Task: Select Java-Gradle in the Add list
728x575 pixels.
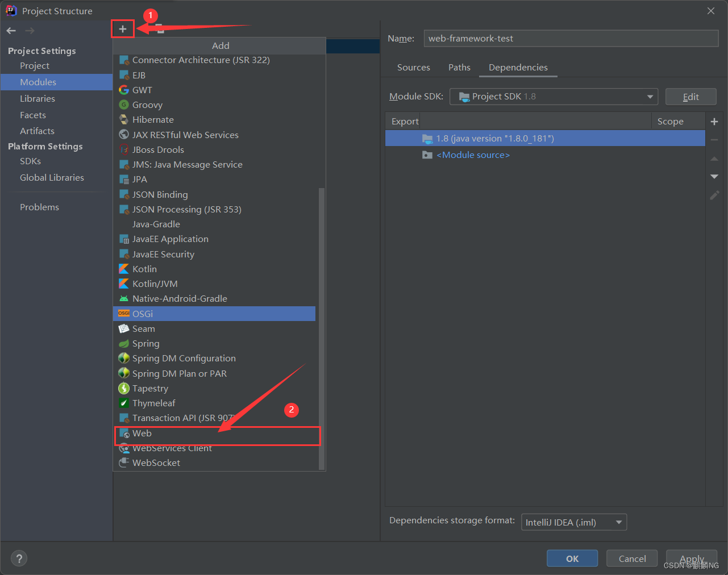Action: [x=214, y=224]
